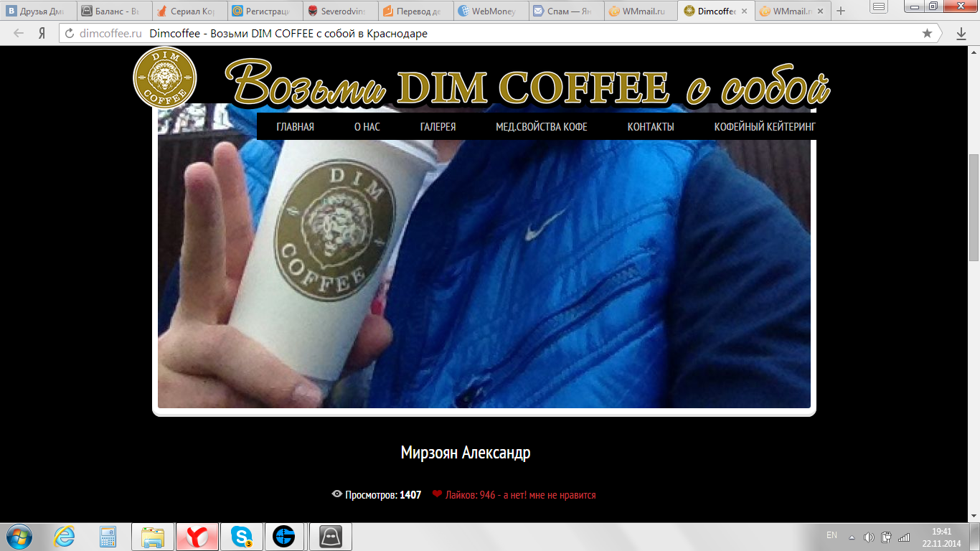Open ГАЛЕРЕЯ menu item
This screenshot has width=980, height=551.
click(438, 127)
